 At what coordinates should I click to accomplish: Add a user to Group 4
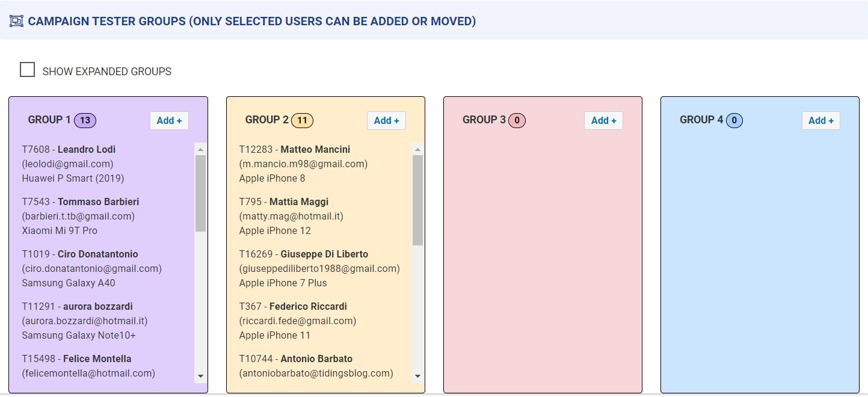(820, 120)
